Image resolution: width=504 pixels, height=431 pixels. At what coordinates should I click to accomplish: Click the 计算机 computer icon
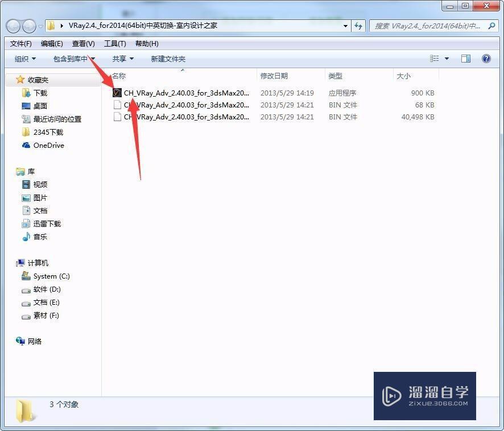20,263
